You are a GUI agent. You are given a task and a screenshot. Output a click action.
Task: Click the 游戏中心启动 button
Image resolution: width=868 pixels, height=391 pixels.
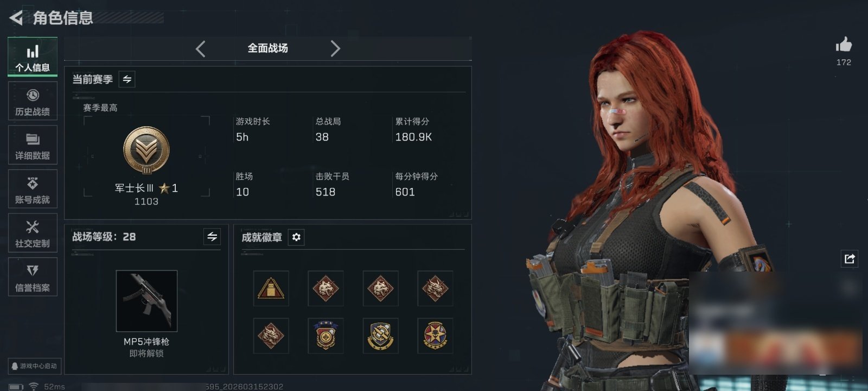click(34, 366)
